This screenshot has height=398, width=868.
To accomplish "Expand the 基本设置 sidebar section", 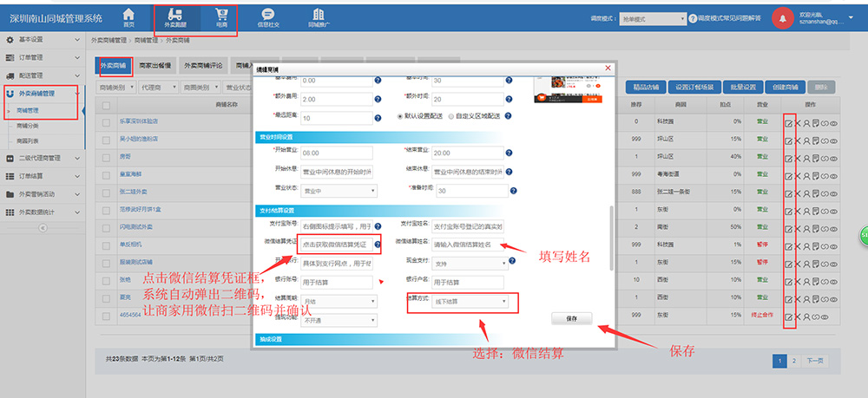I will [42, 40].
